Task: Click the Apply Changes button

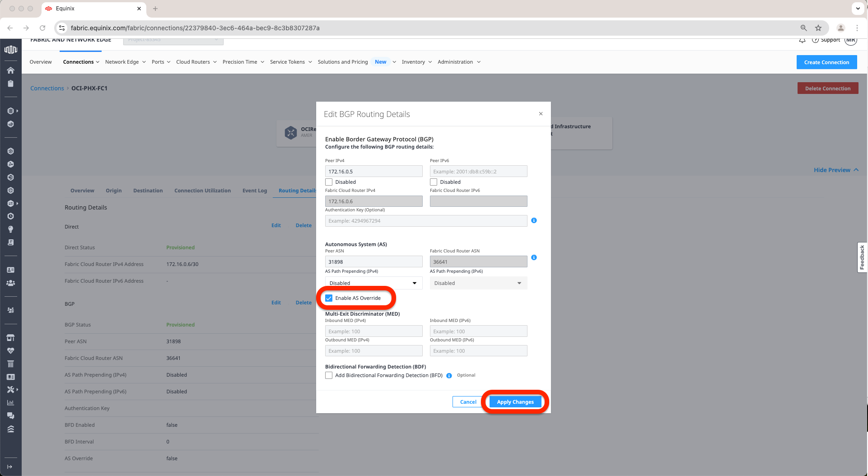Action: 515,402
